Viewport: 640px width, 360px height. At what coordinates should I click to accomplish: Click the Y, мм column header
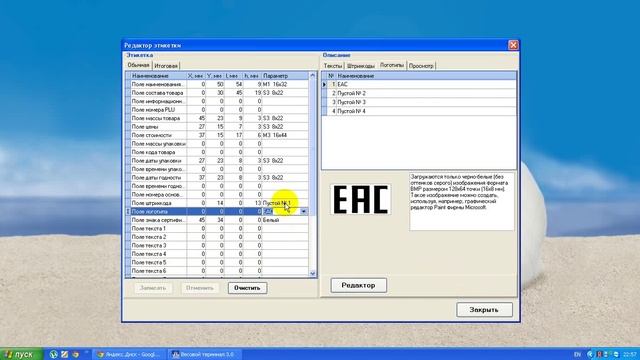pyautogui.click(x=215, y=76)
